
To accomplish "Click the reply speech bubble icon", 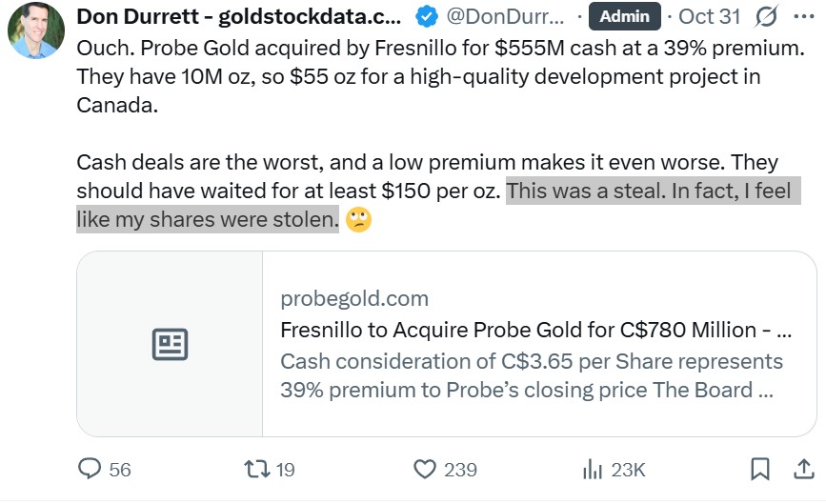I will [x=90, y=469].
